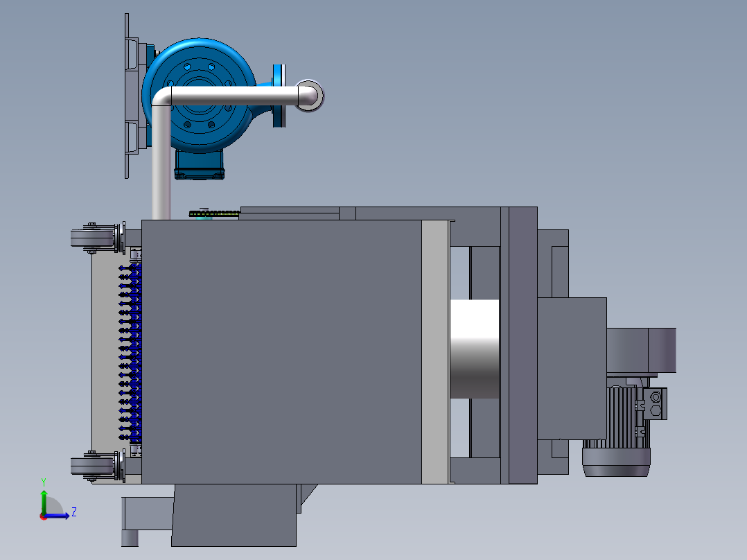This screenshot has width=747, height=560.
Task: Select the tall vertical end plate
Action: click(x=523, y=345)
